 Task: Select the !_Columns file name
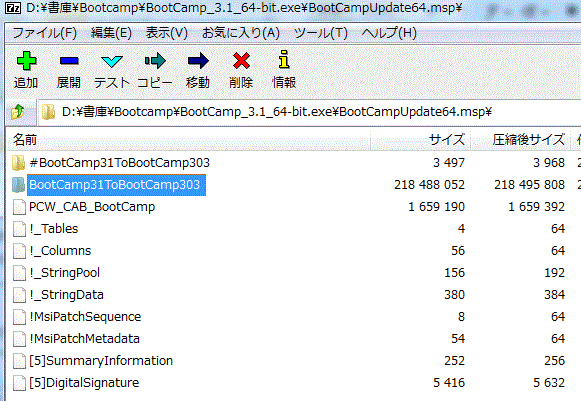point(60,251)
